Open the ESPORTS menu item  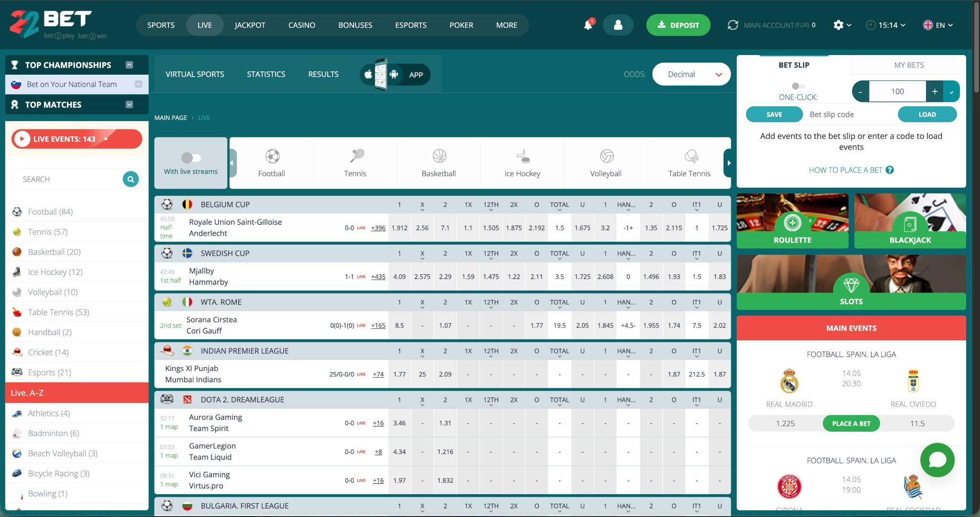pyautogui.click(x=411, y=25)
